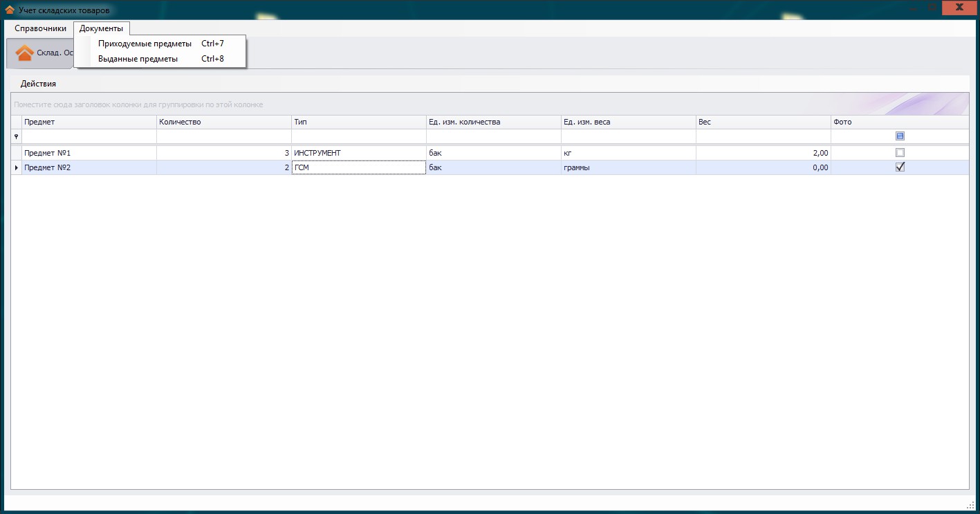
Task: Click the column grouping drop panel
Action: point(490,104)
